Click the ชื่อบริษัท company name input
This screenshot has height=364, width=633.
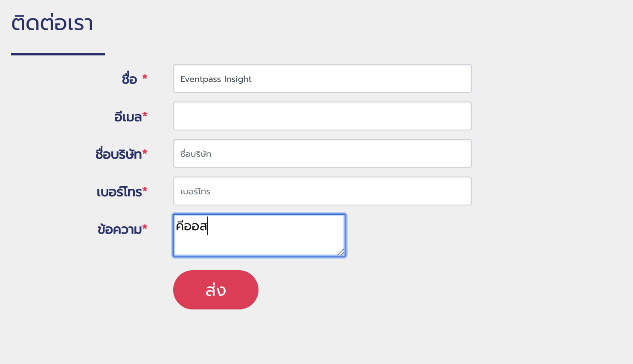[x=322, y=153]
